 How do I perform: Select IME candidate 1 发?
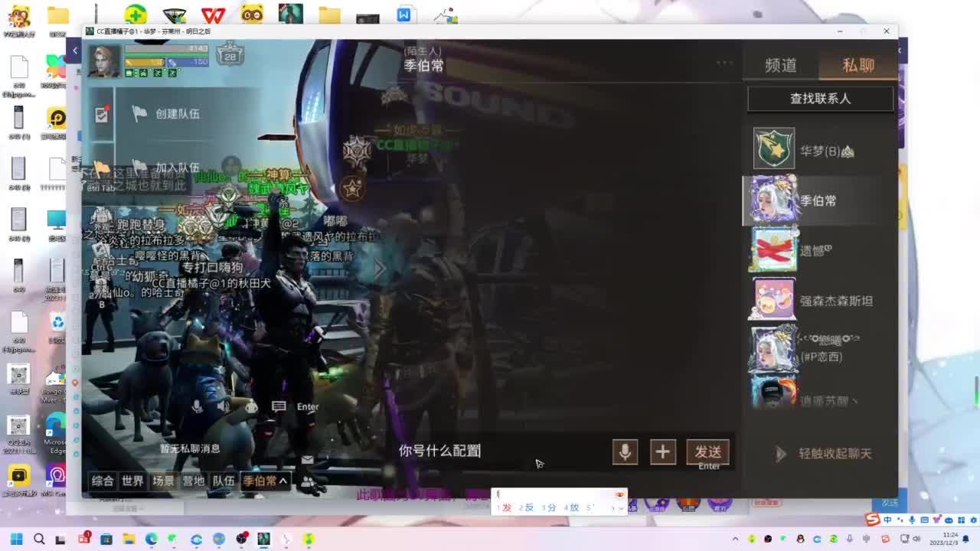tap(504, 507)
